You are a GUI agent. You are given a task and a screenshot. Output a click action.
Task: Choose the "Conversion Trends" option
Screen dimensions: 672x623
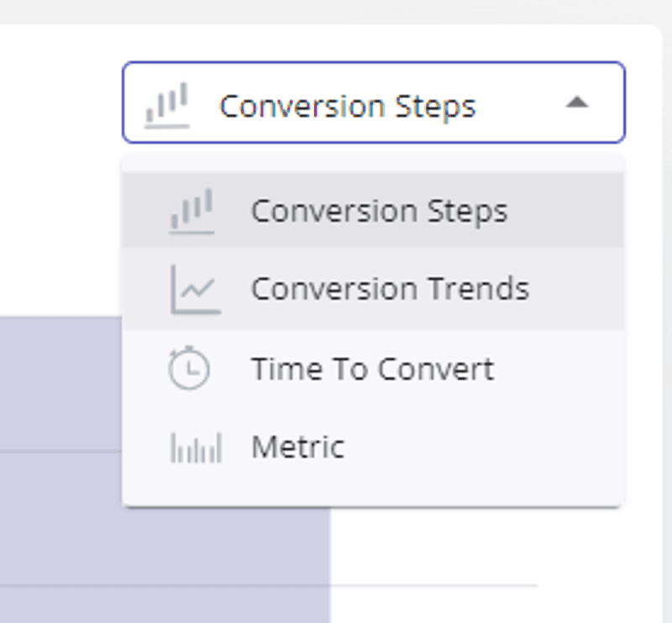[390, 290]
